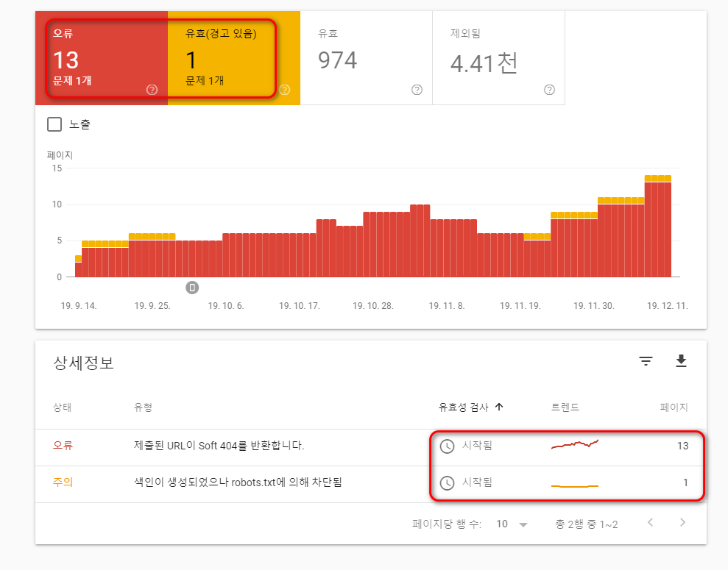Click the 주의 status label in table
Screen dimensions: 728x570
coord(63,482)
